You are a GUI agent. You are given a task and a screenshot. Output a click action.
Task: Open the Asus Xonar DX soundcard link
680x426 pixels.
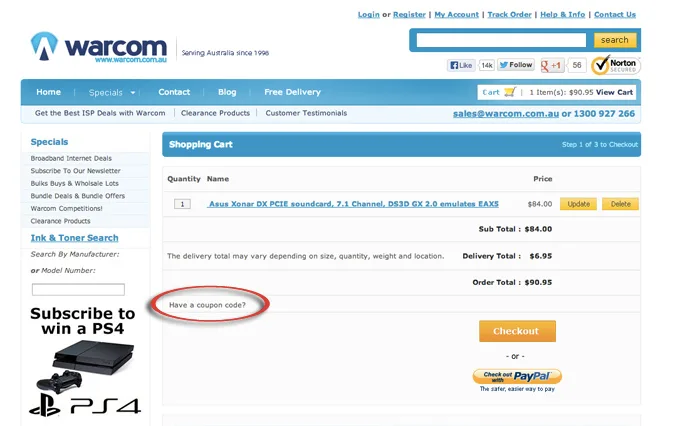(x=353, y=204)
